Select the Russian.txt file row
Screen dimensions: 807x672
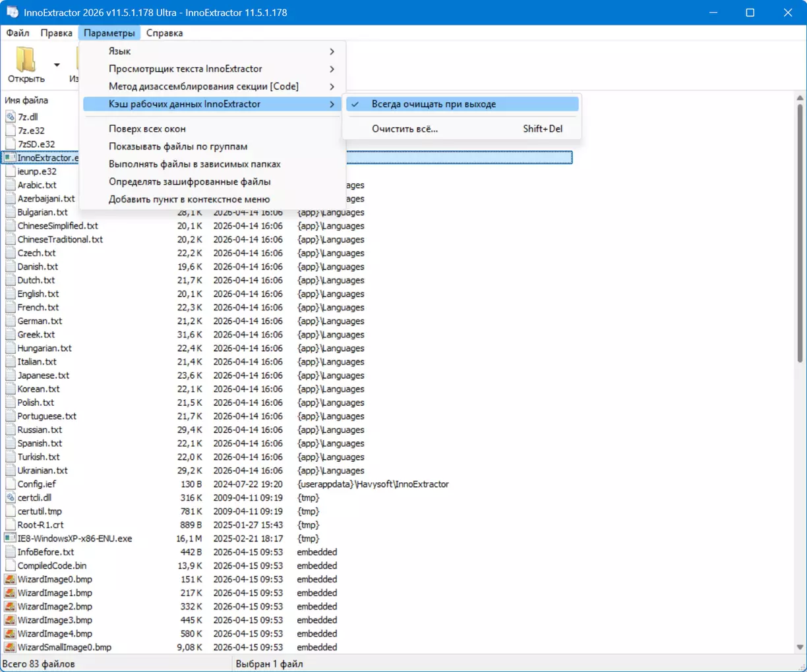tap(40, 430)
